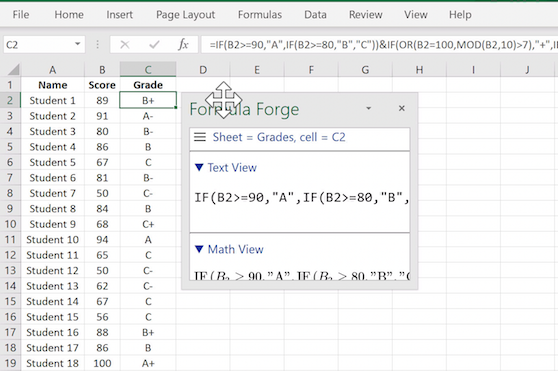Click the Formula Forge pane title
Screen dimensions: 558x371
[244, 109]
